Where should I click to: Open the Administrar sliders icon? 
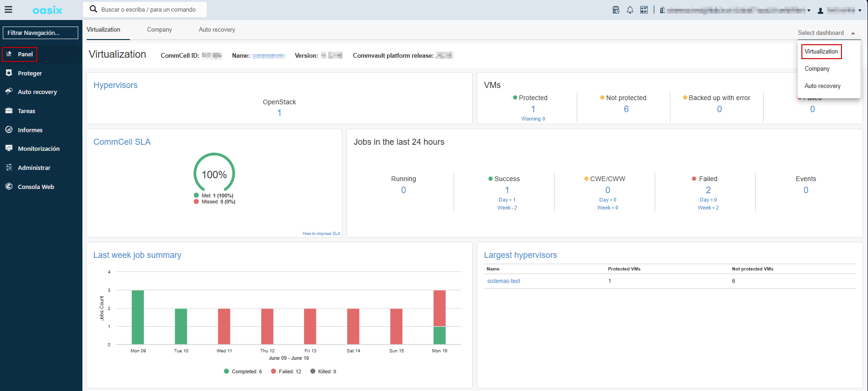[9, 168]
